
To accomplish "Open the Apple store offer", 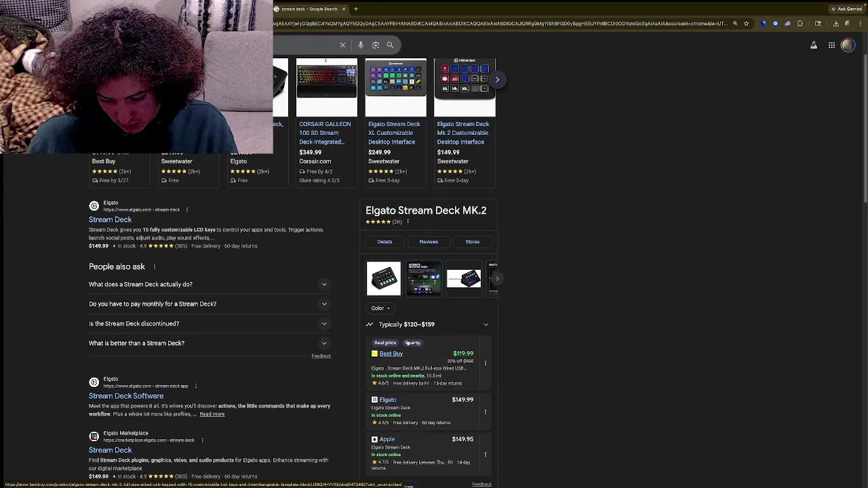I will [387, 439].
